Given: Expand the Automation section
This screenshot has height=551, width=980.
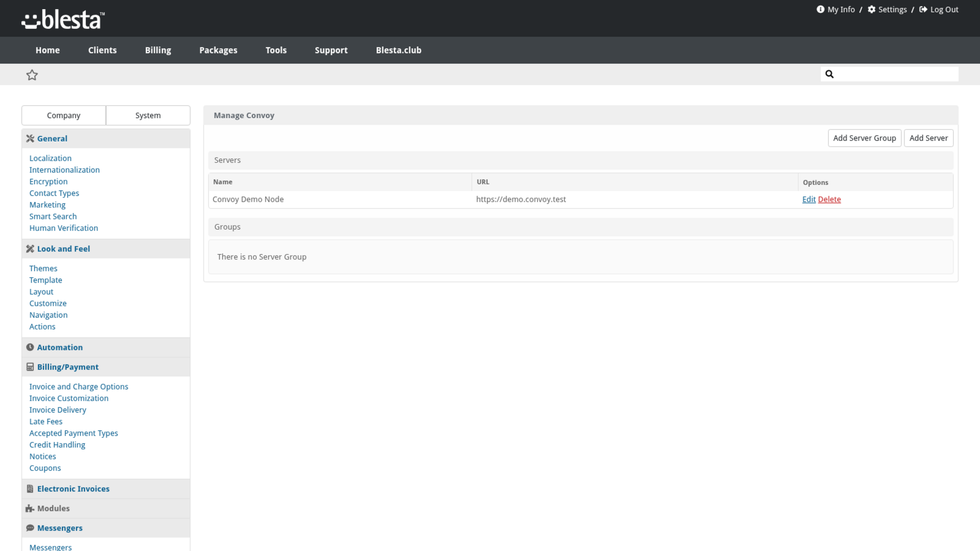Looking at the screenshot, I should [x=60, y=347].
